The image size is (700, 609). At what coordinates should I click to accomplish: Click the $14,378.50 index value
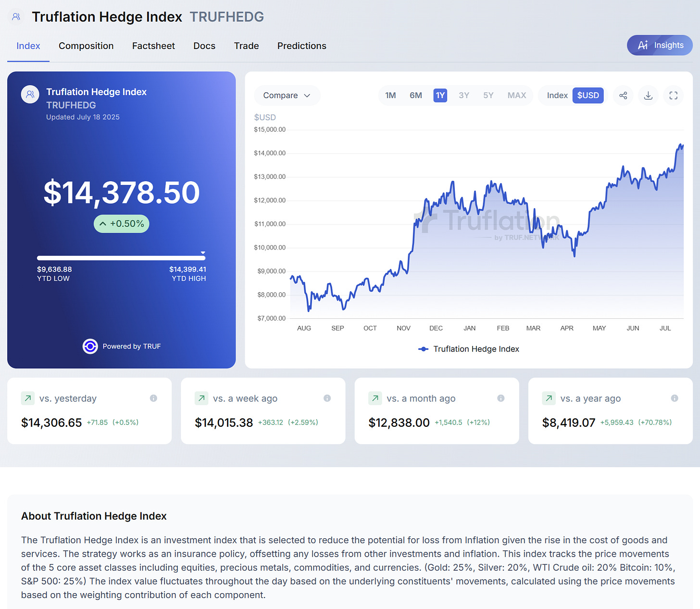(122, 193)
